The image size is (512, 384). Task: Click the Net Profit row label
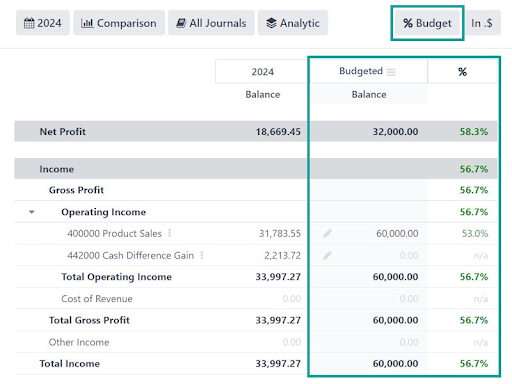pyautogui.click(x=63, y=132)
